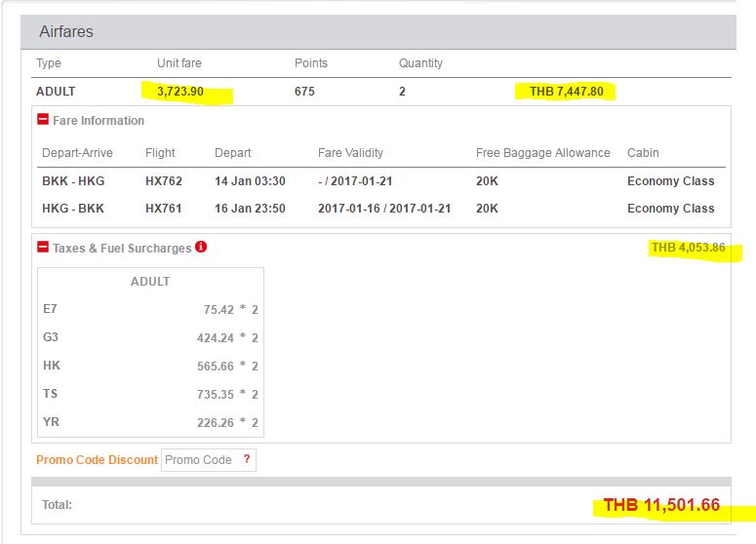Open the promo code help question mark

(x=247, y=459)
